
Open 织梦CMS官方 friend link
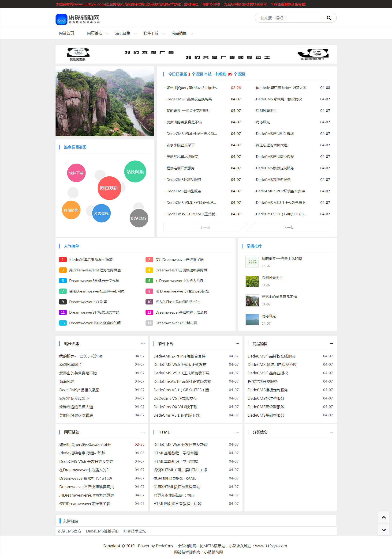click(70, 531)
